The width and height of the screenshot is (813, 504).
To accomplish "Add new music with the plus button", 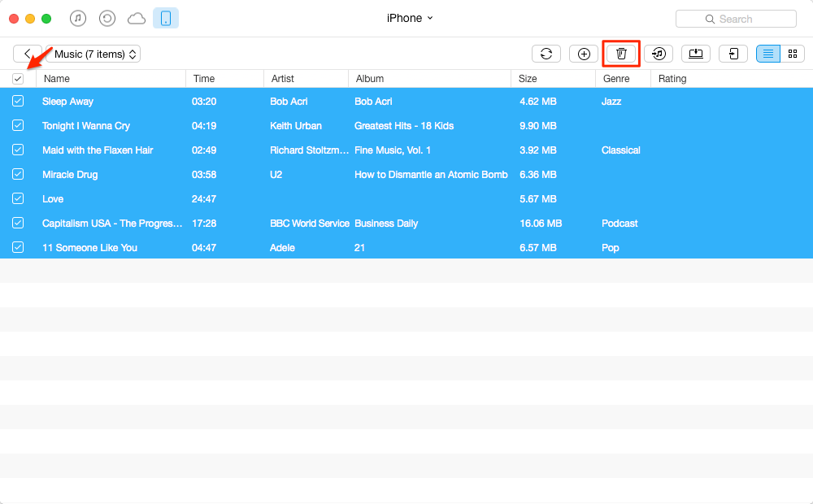I will pyautogui.click(x=584, y=54).
